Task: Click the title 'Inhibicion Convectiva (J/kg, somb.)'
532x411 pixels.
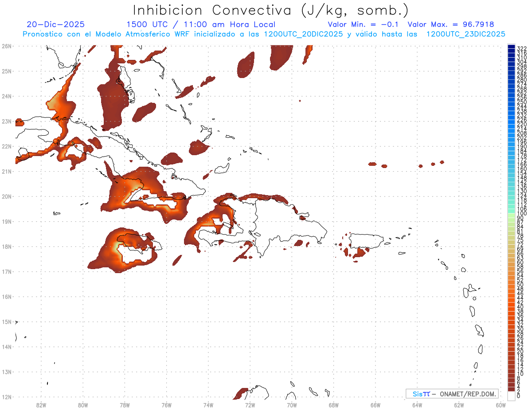Action: [x=271, y=11]
